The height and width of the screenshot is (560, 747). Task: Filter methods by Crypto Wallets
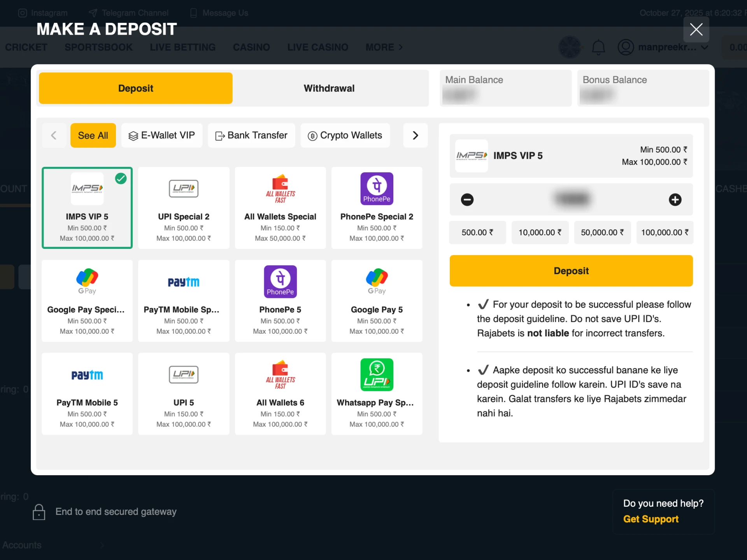click(345, 135)
